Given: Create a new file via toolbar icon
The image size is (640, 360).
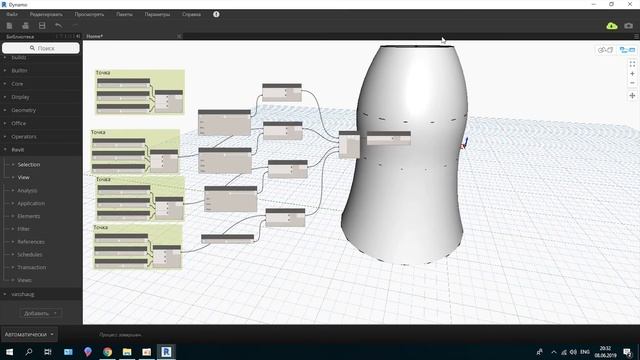Looking at the screenshot, I should (x=9, y=26).
